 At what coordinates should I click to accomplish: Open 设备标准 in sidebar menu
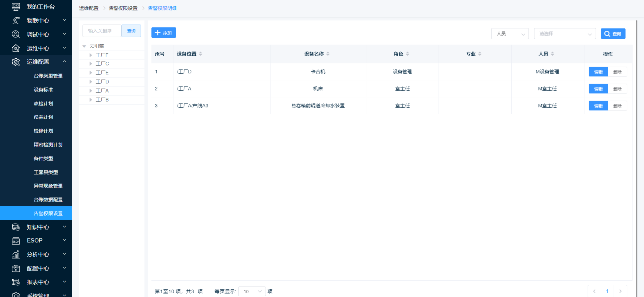point(43,90)
